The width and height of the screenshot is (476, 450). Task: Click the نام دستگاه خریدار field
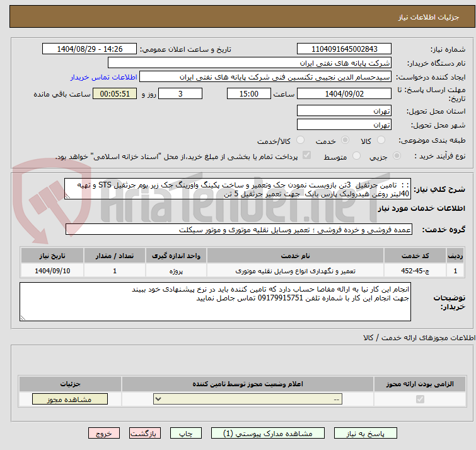point(250,63)
